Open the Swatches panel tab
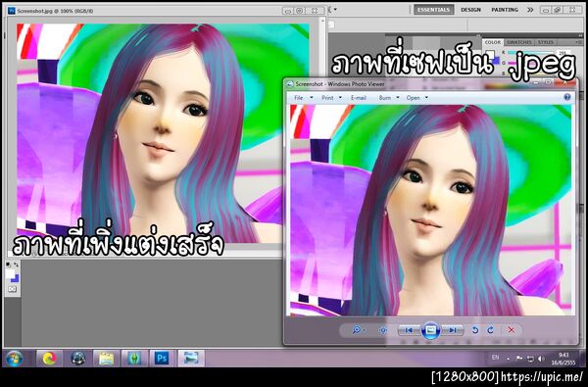The image size is (588, 387). [519, 42]
